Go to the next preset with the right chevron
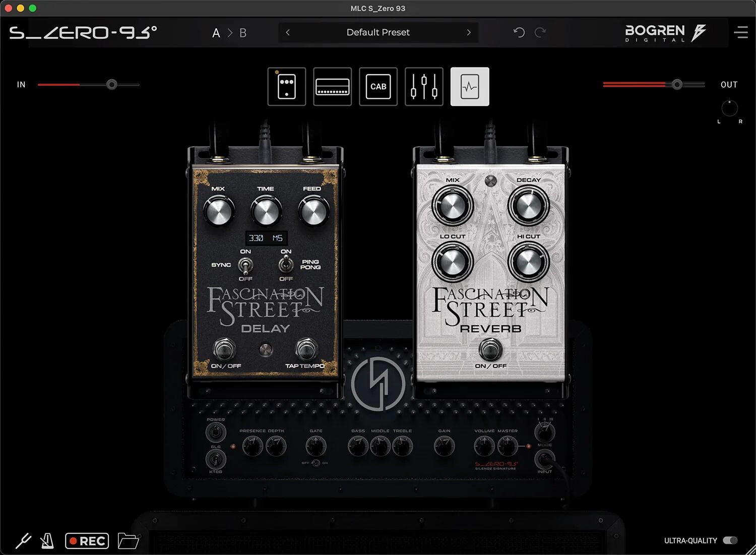The height and width of the screenshot is (555, 756). click(469, 32)
